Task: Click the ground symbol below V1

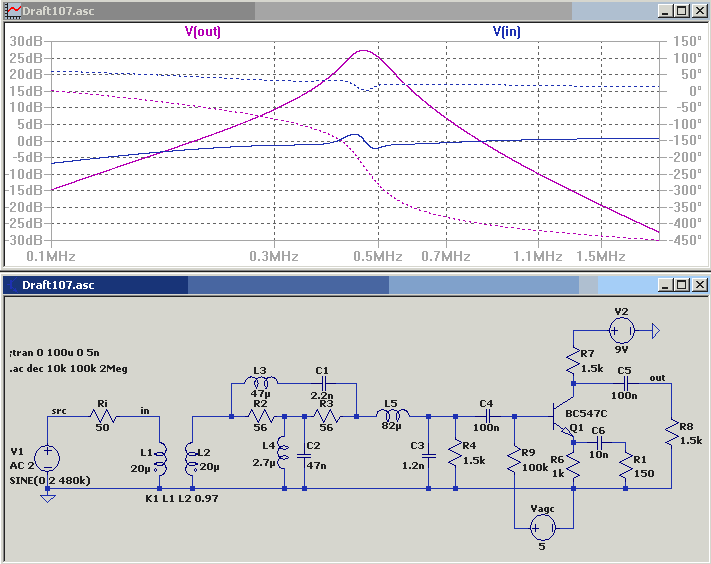Action: [x=48, y=498]
